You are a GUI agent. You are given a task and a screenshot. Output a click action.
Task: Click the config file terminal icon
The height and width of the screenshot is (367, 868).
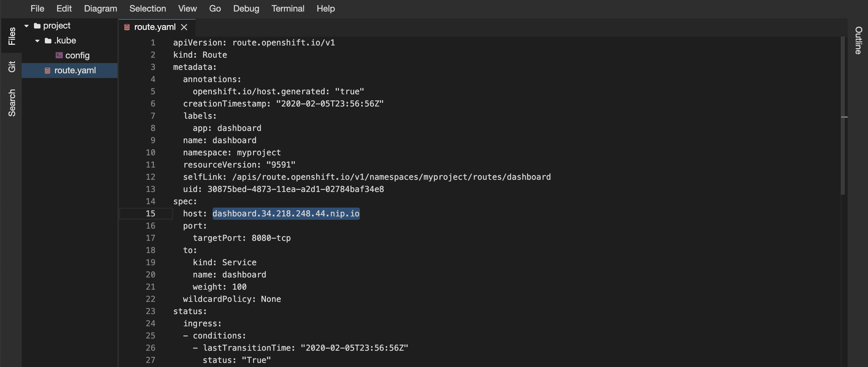pyautogui.click(x=59, y=55)
